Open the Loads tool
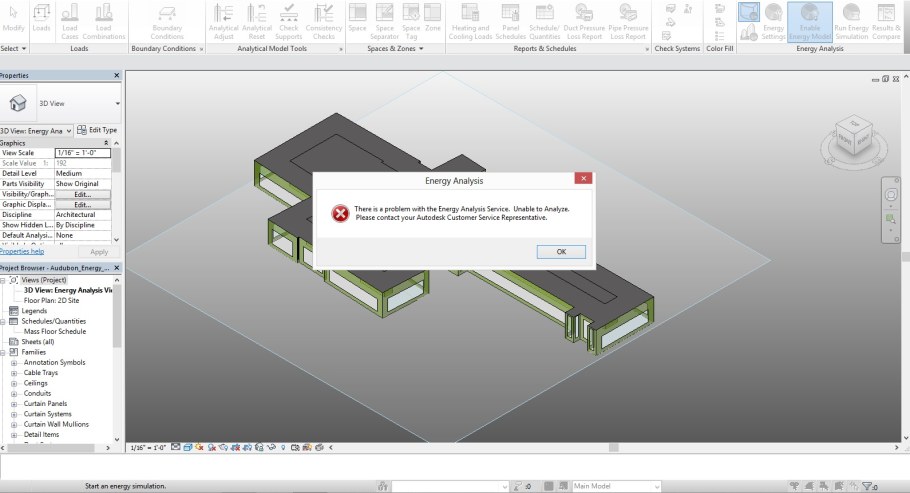The height and width of the screenshot is (493, 910). click(x=41, y=20)
